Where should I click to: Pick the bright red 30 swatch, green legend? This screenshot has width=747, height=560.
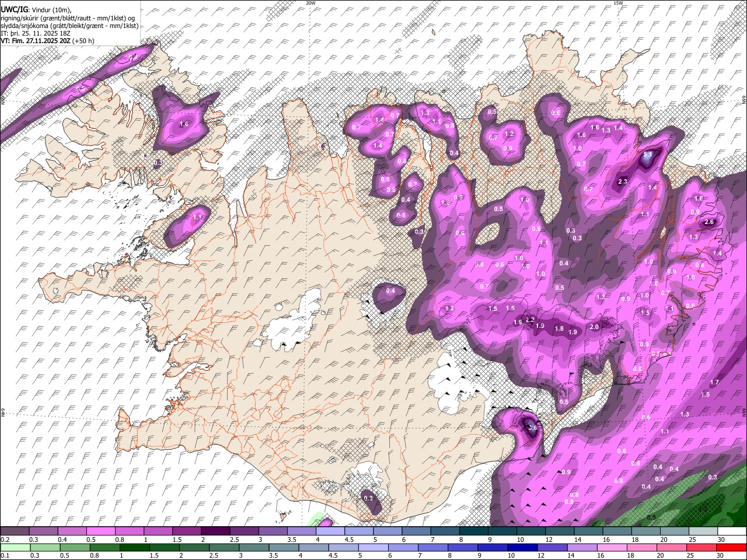point(731,547)
